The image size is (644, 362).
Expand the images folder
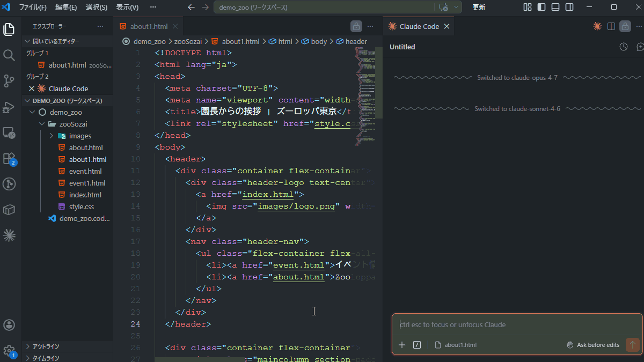click(80, 136)
